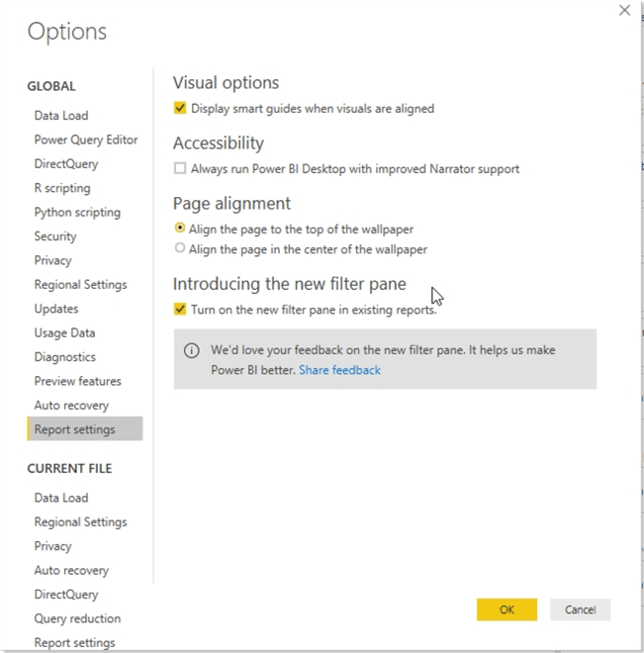Open Usage Data options
644x653 pixels.
(x=64, y=332)
